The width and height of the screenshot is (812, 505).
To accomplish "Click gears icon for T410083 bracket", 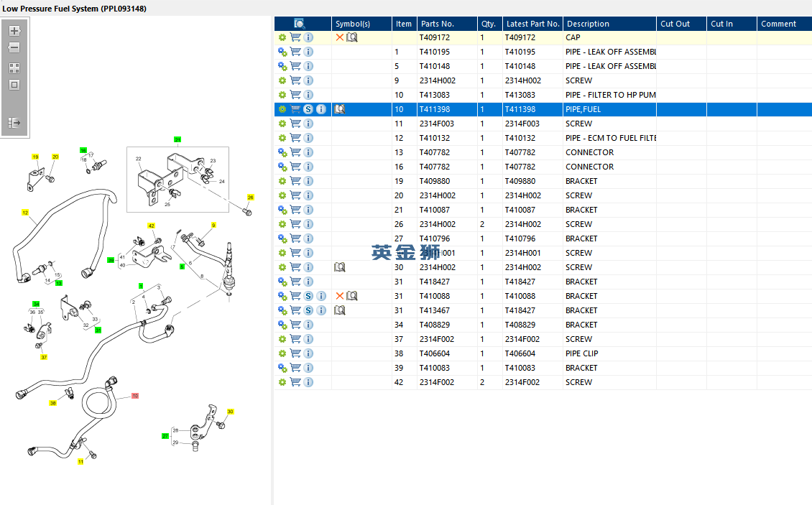I will click(282, 368).
